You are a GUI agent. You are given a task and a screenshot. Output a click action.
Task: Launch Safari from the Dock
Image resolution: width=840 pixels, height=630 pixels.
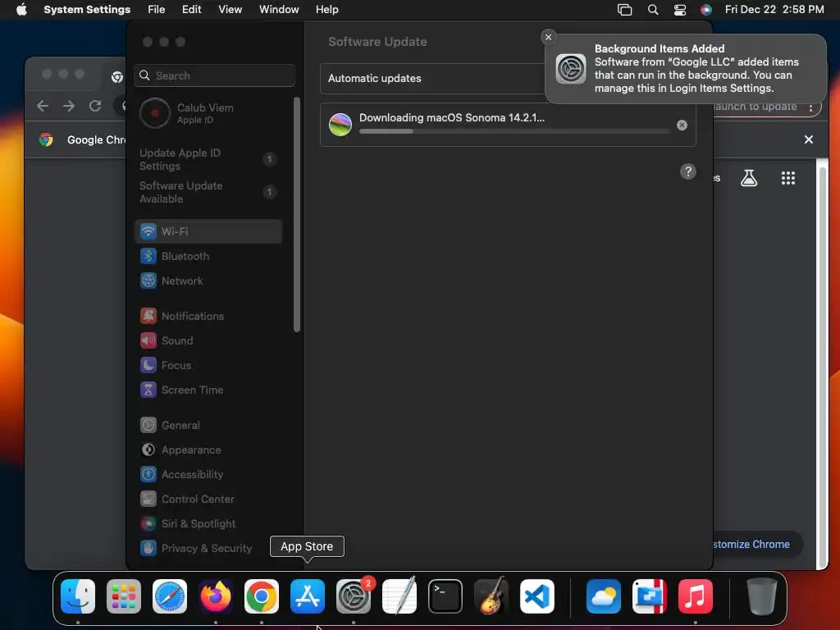click(x=170, y=596)
